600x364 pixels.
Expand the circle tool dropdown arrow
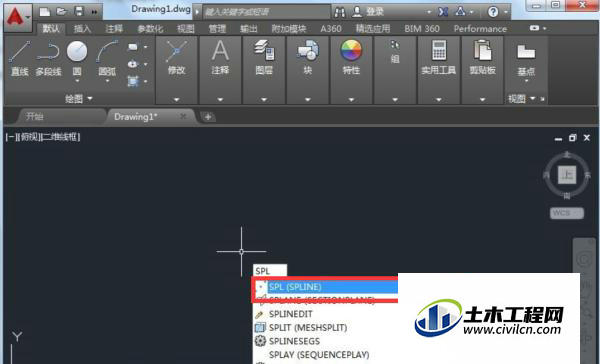point(77,81)
